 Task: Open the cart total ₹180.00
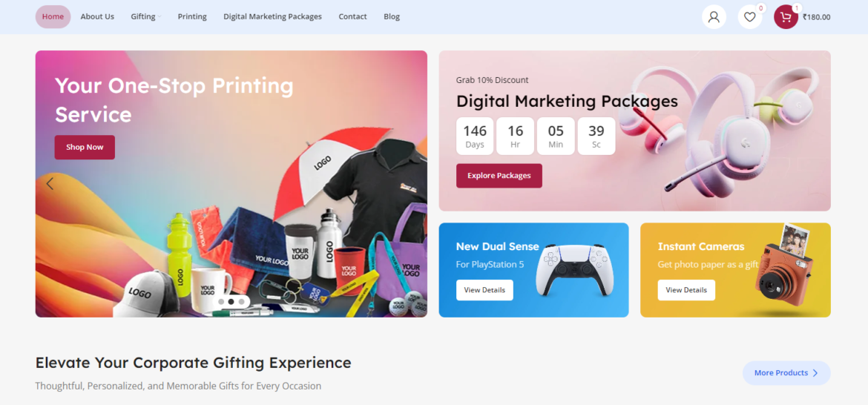tap(817, 17)
